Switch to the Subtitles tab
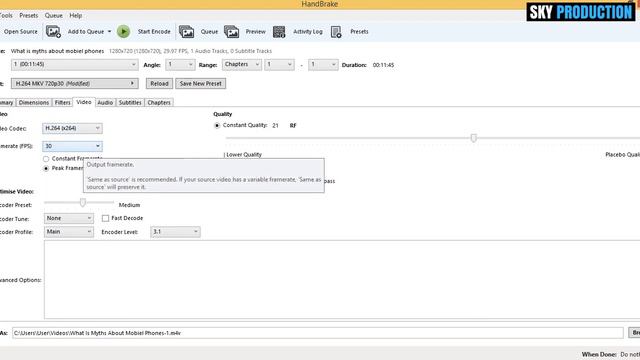The height and width of the screenshot is (360, 640). [130, 102]
